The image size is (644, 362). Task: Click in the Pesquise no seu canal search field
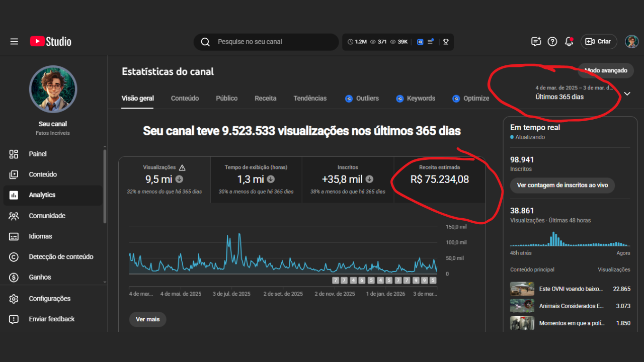[272, 42]
